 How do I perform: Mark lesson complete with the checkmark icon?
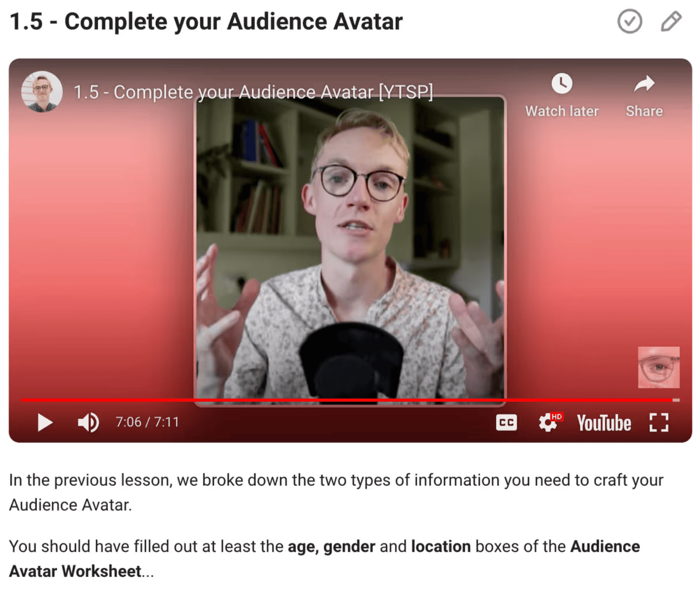pos(629,22)
